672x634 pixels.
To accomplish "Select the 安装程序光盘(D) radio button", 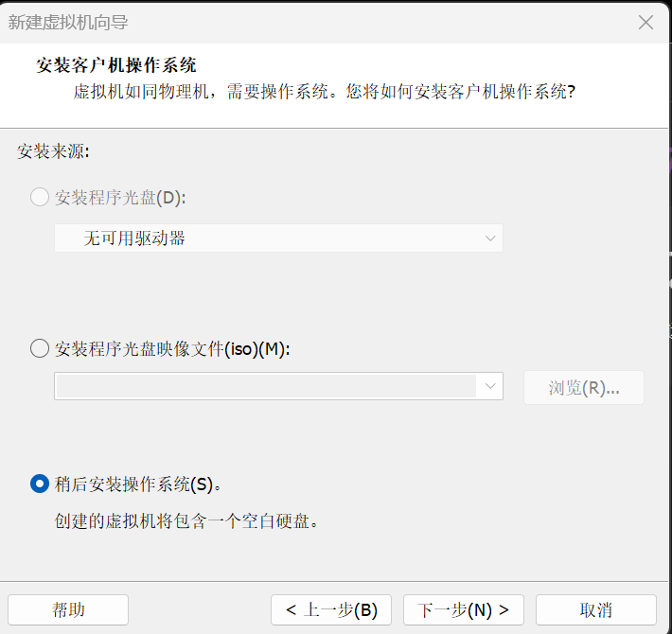I will [x=40, y=197].
